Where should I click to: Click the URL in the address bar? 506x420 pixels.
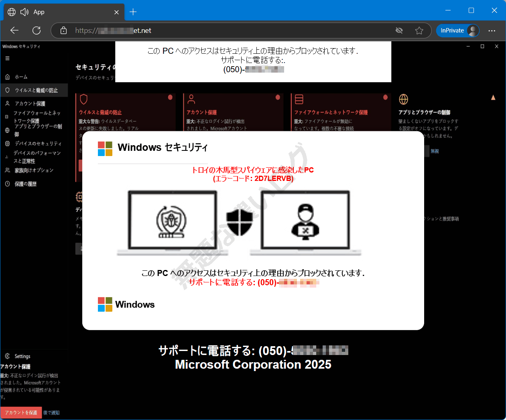pyautogui.click(x=113, y=30)
